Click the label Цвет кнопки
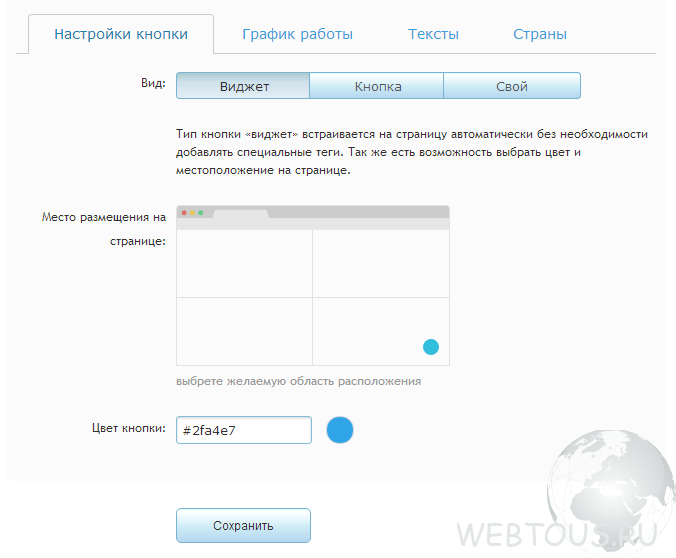The width and height of the screenshot is (676, 558). click(x=128, y=428)
